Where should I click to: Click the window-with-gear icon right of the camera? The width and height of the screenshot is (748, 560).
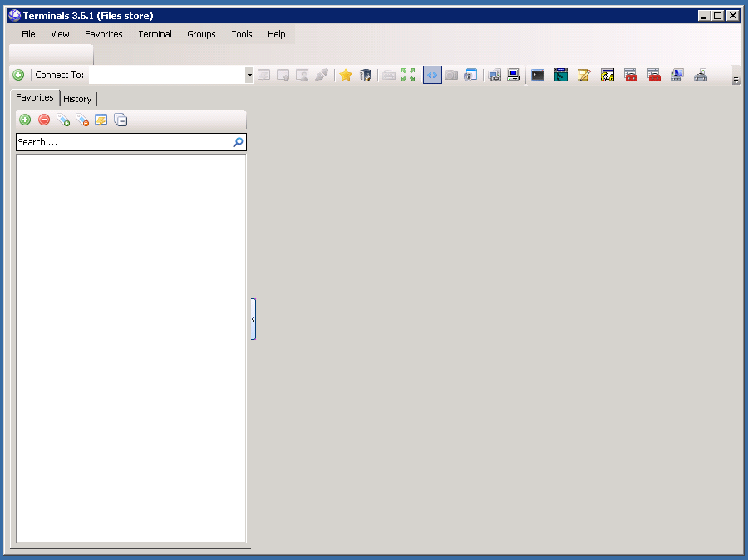(x=471, y=75)
